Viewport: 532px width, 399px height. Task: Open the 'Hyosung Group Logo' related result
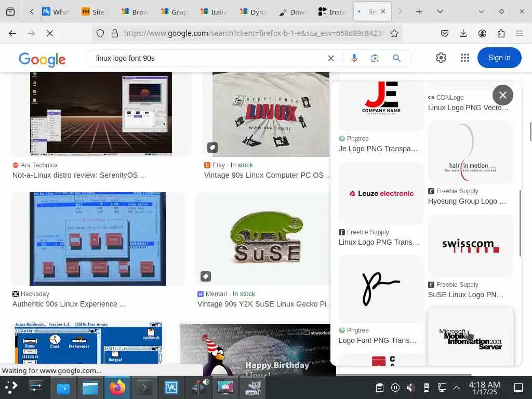pos(467,201)
